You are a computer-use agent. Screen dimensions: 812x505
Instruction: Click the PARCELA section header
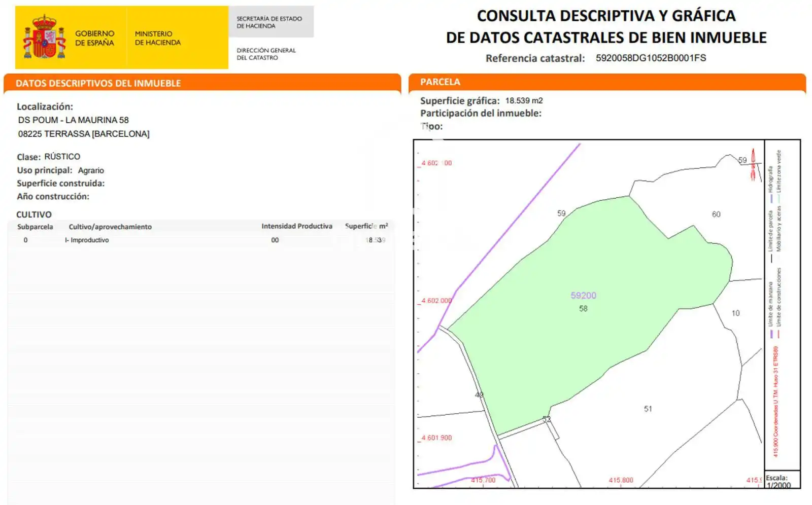coord(607,82)
